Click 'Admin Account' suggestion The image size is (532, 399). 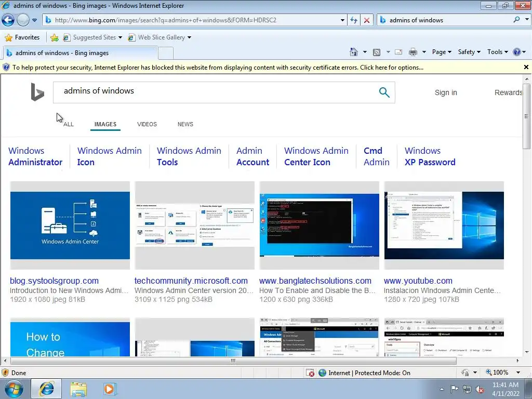point(253,156)
